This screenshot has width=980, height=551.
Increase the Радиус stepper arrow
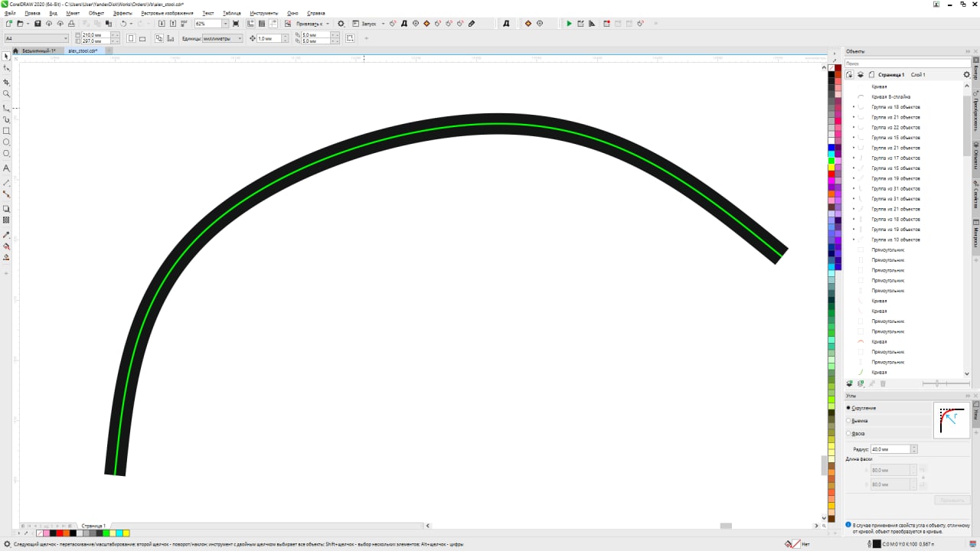(x=913, y=447)
